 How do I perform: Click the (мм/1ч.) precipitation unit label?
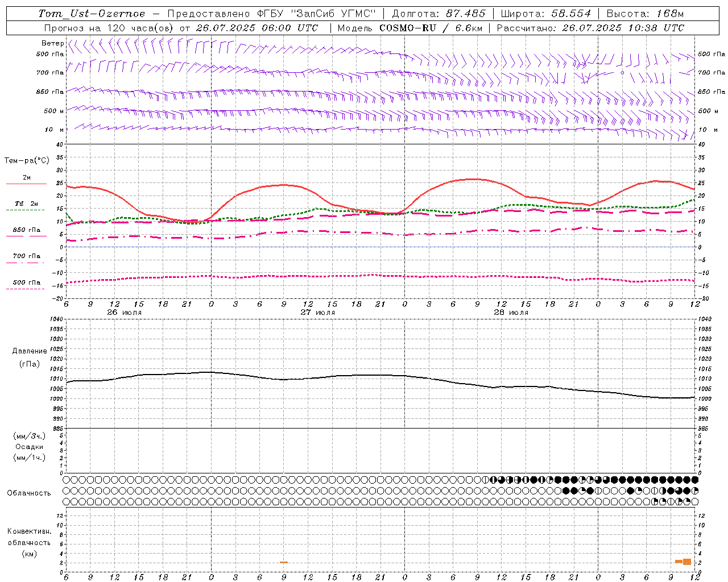(x=30, y=458)
